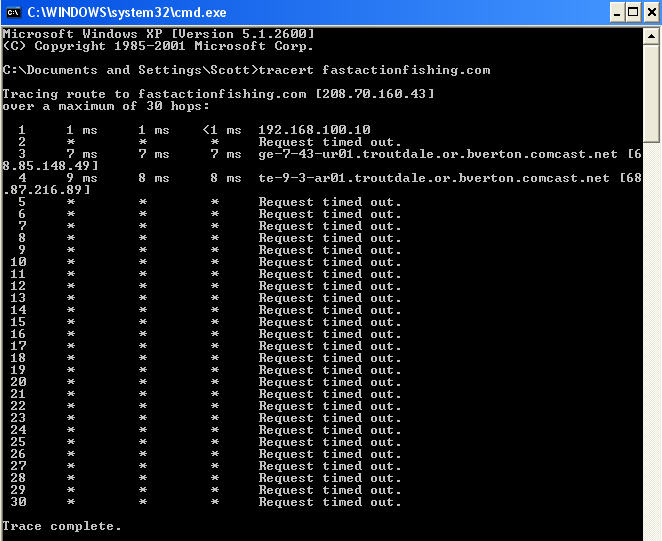
Task: Click the IP address [208.70.160.43]
Action: pos(375,94)
